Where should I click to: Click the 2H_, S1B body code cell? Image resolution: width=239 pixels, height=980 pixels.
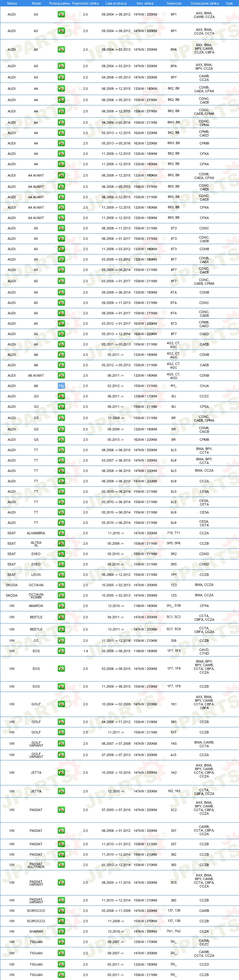tap(174, 605)
